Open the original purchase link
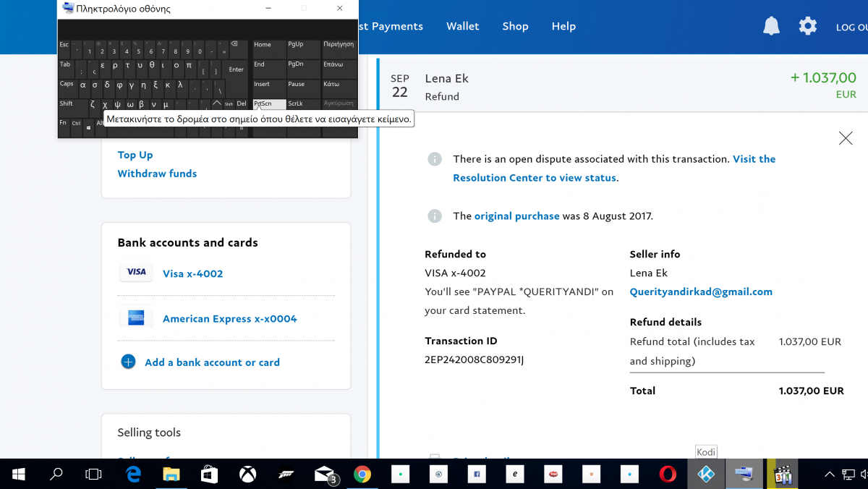The height and width of the screenshot is (489, 868). [x=516, y=216]
